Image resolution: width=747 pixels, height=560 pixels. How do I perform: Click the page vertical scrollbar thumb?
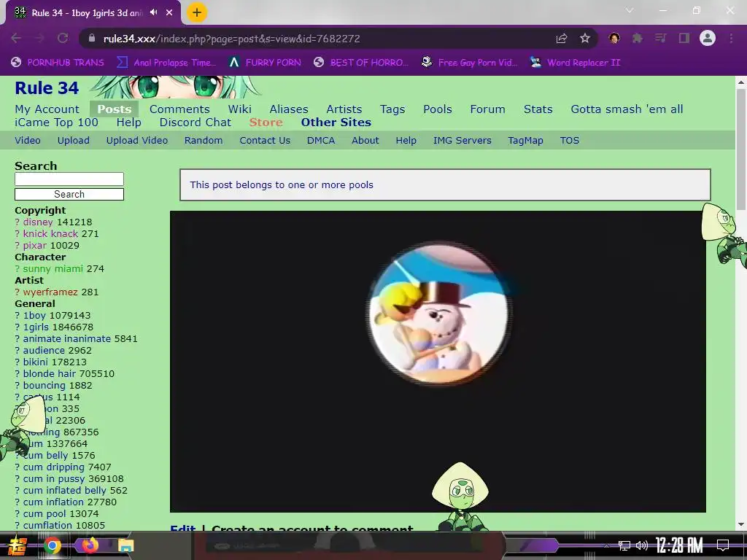coord(741,149)
